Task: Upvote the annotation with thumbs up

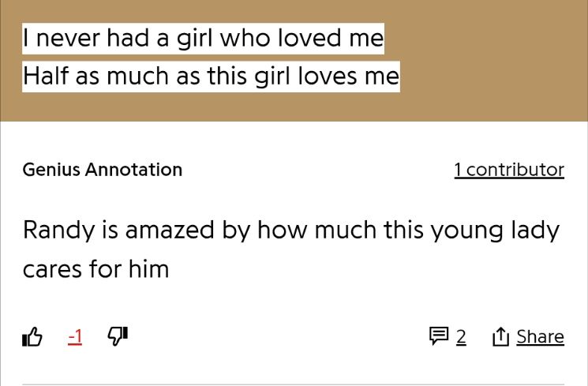Action: [x=32, y=336]
